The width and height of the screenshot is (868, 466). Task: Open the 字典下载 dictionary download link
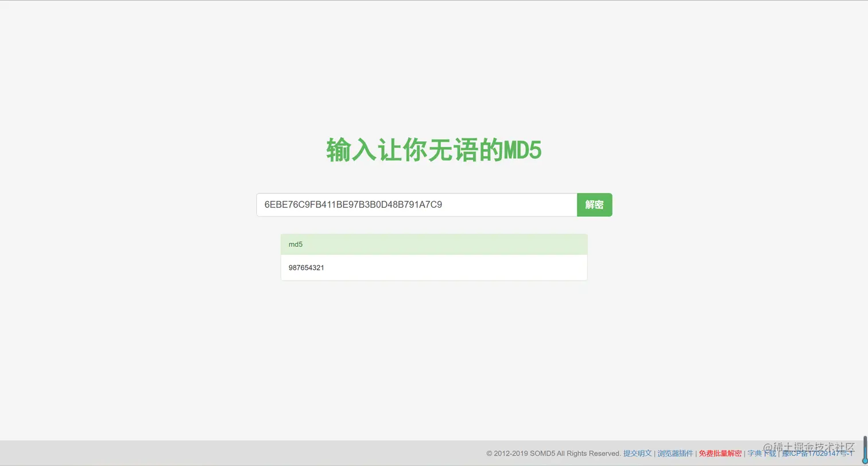(x=761, y=453)
